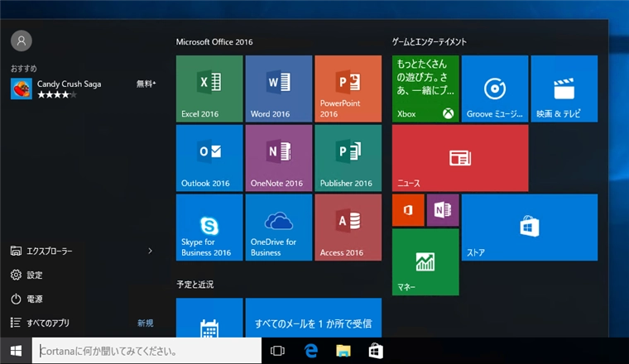
Task: Open Task View on taskbar
Action: (x=277, y=351)
